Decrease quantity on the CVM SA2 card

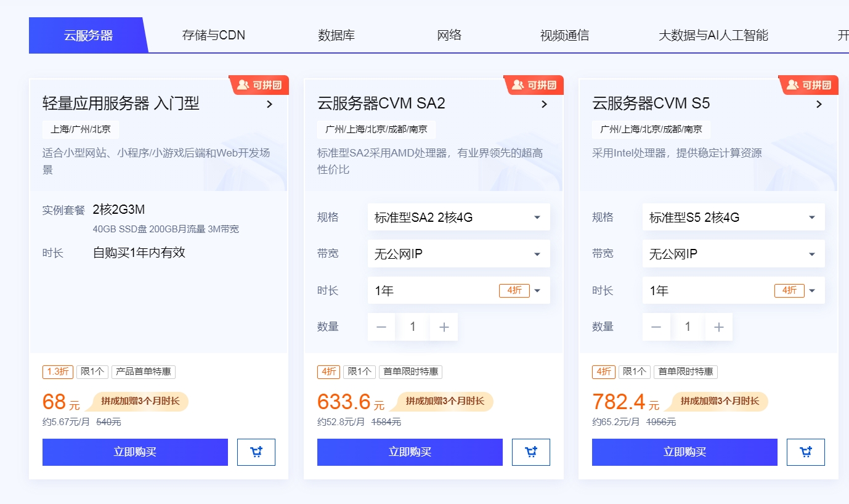(381, 327)
